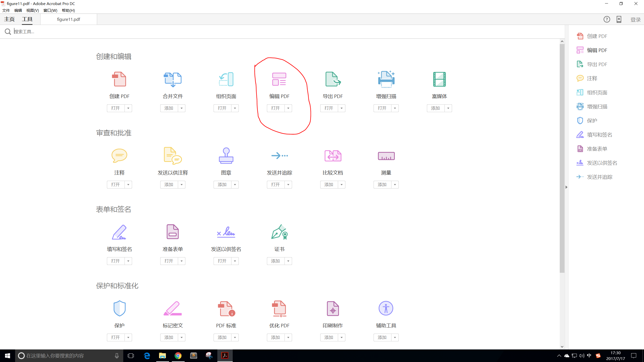Click the 测量 ruler icon
The height and width of the screenshot is (362, 644).
click(x=386, y=156)
